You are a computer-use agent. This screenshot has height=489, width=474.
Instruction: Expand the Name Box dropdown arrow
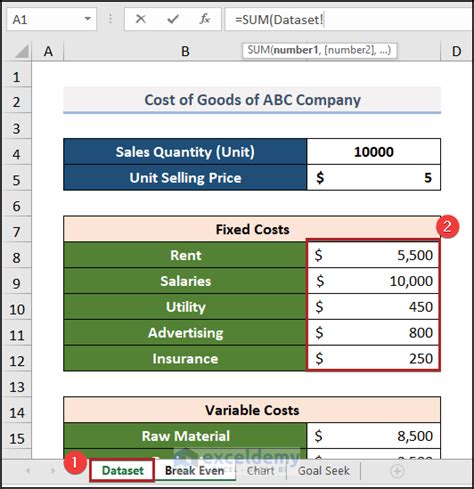pyautogui.click(x=88, y=19)
